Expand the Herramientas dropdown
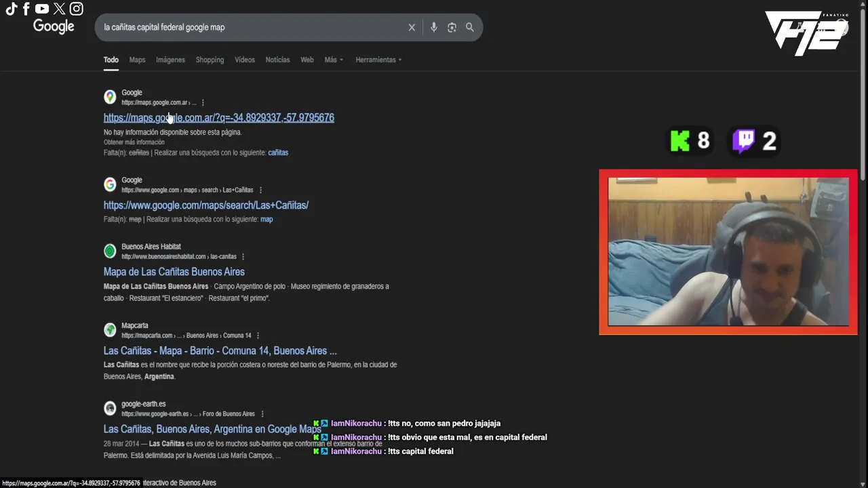Viewport: 868px width, 488px height. point(378,60)
